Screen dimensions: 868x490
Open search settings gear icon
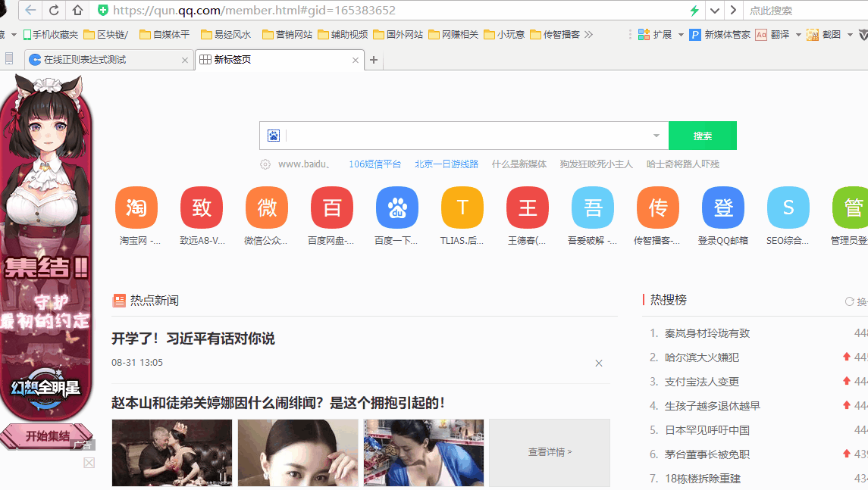click(265, 164)
